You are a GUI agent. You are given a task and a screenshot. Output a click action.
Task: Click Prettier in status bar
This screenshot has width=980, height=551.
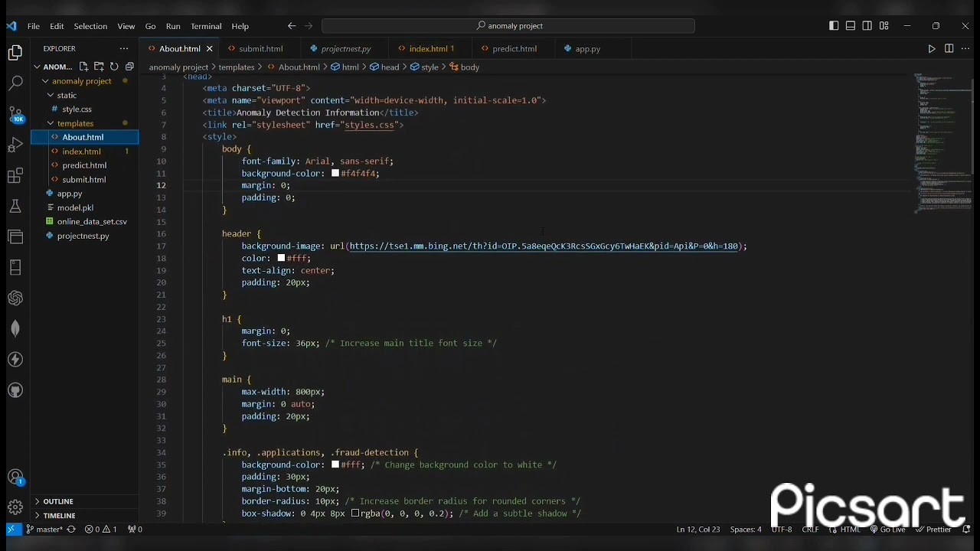933,529
